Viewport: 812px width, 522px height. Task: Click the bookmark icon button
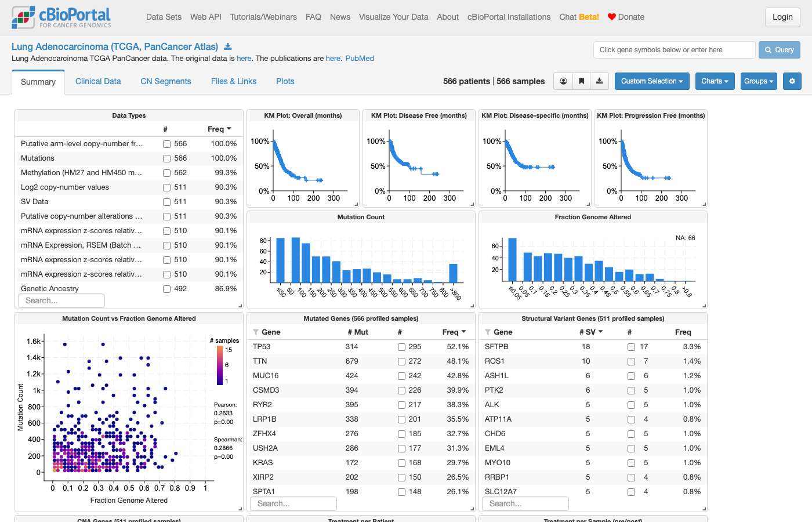[581, 81]
